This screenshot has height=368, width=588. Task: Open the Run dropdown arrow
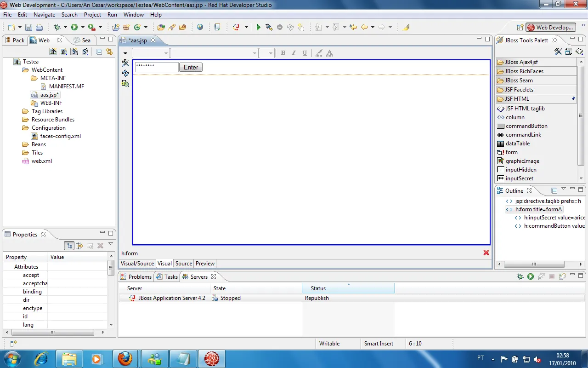[x=82, y=28]
